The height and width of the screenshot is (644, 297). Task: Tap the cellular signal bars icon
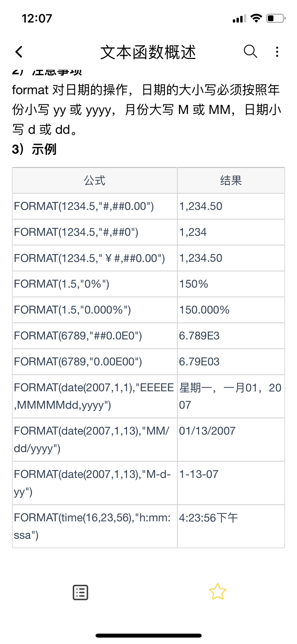coord(239,18)
